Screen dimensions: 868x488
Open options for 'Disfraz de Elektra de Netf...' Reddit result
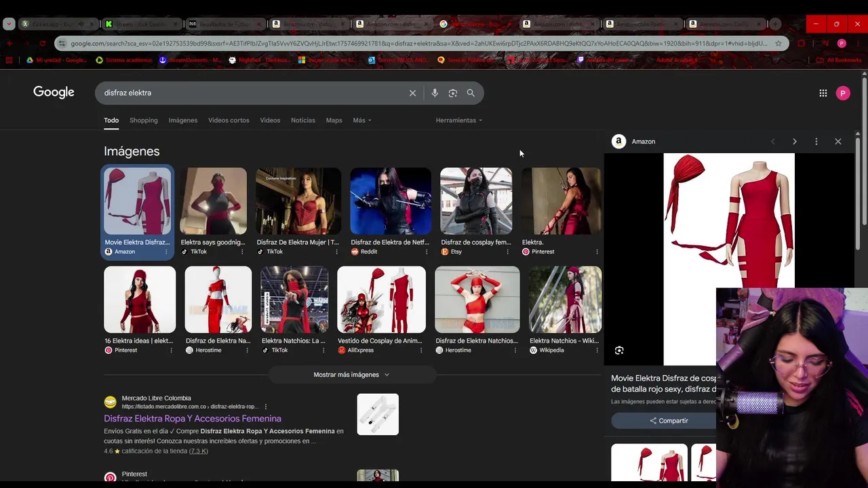click(x=425, y=252)
